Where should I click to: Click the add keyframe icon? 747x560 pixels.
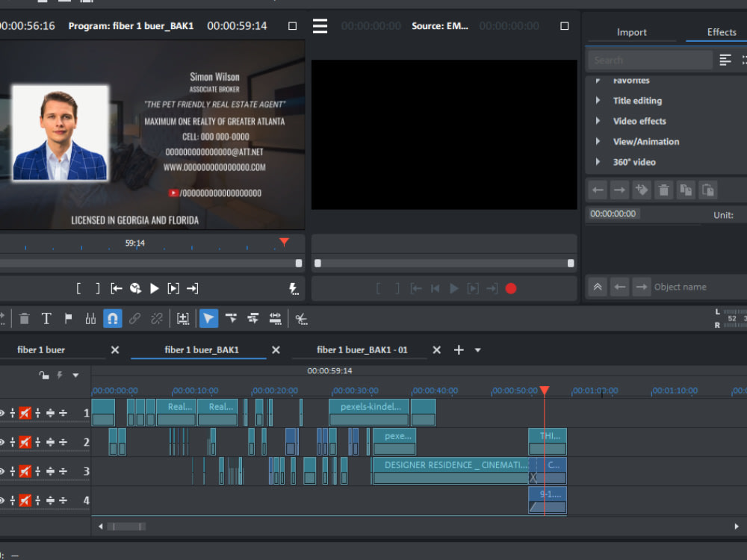point(642,190)
